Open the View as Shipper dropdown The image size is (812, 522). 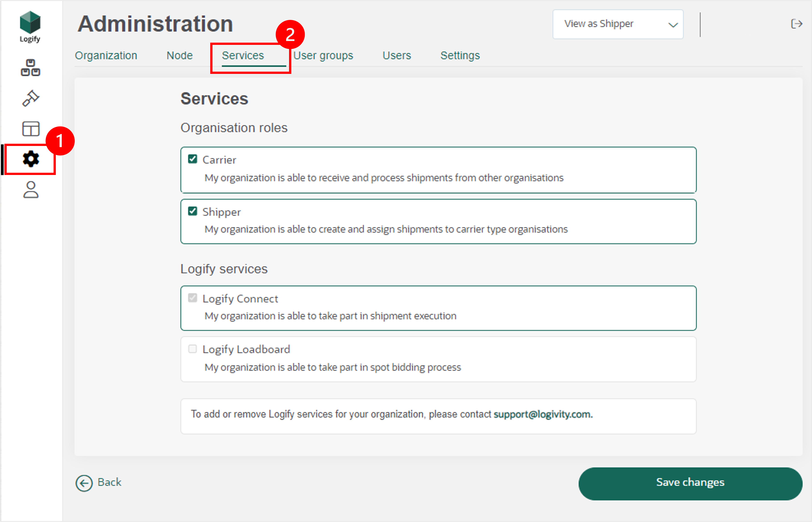(x=618, y=24)
